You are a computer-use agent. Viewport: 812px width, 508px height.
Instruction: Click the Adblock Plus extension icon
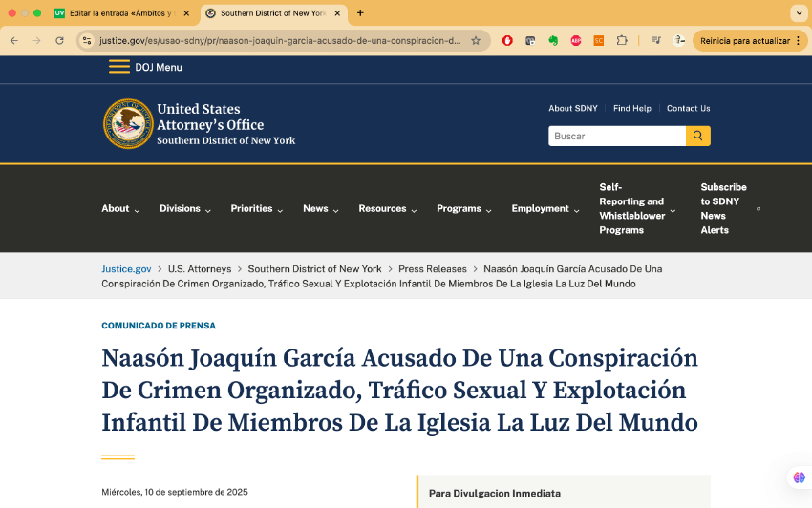(x=576, y=41)
